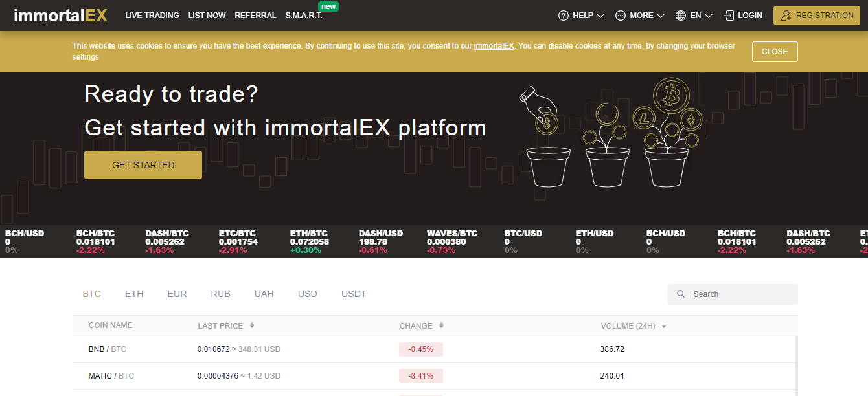Click the WAVES/BTC ticker item
This screenshot has height=396, width=868.
[x=452, y=241]
